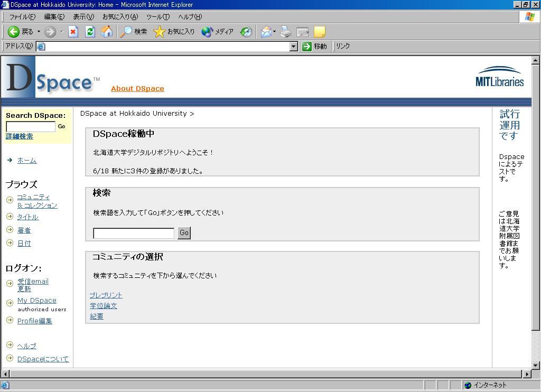The width and height of the screenshot is (541, 392).
Task: Open the address bar dropdown arrow
Action: click(294, 46)
